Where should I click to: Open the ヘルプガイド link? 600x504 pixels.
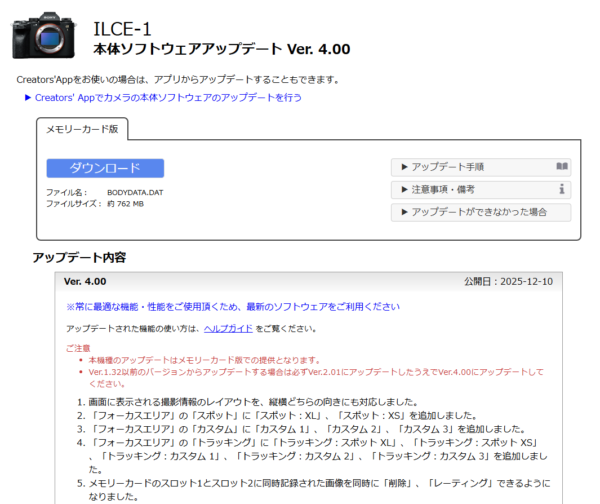[228, 328]
